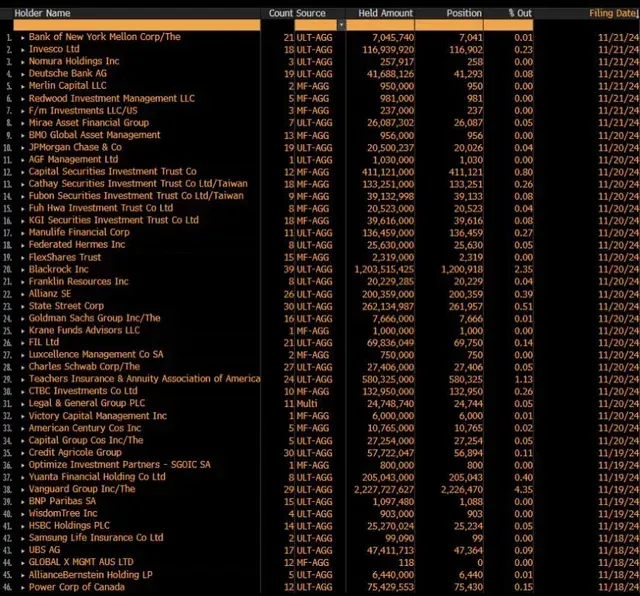Select BNP Paribas SA holder name
Image resolution: width=640 pixels, height=596 pixels.
[x=62, y=502]
